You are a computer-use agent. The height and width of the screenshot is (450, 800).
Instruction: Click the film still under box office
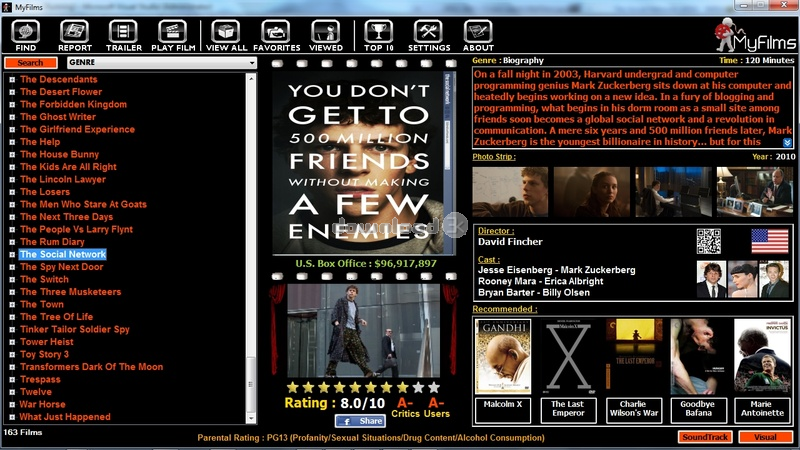pos(363,331)
